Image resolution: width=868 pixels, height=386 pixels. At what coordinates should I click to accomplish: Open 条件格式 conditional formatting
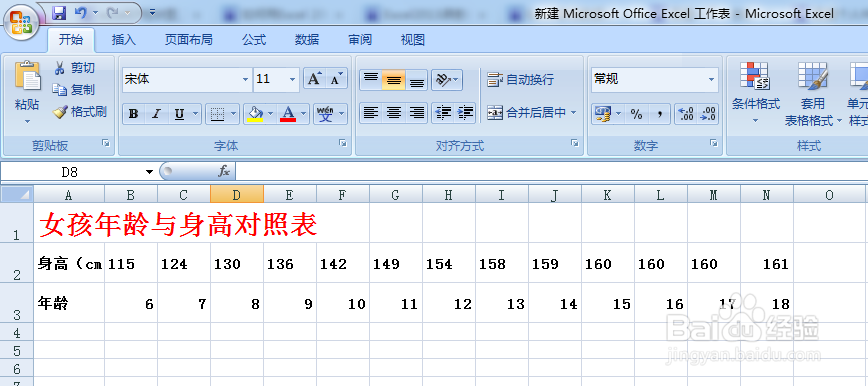click(x=756, y=92)
